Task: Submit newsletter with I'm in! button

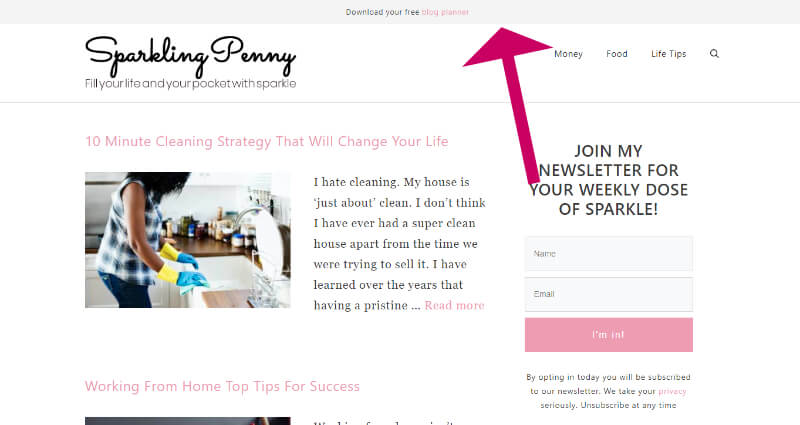Action: 609,335
